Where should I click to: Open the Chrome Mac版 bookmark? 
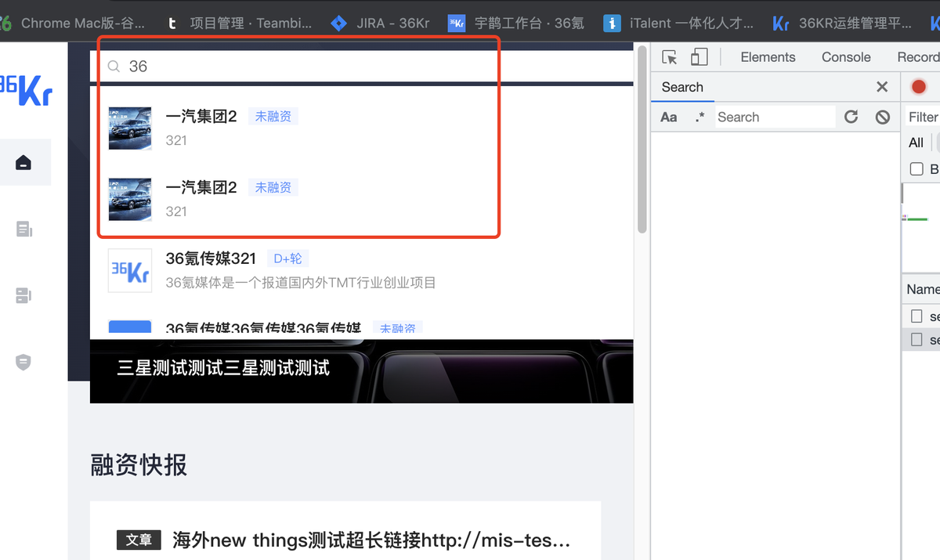click(x=73, y=23)
